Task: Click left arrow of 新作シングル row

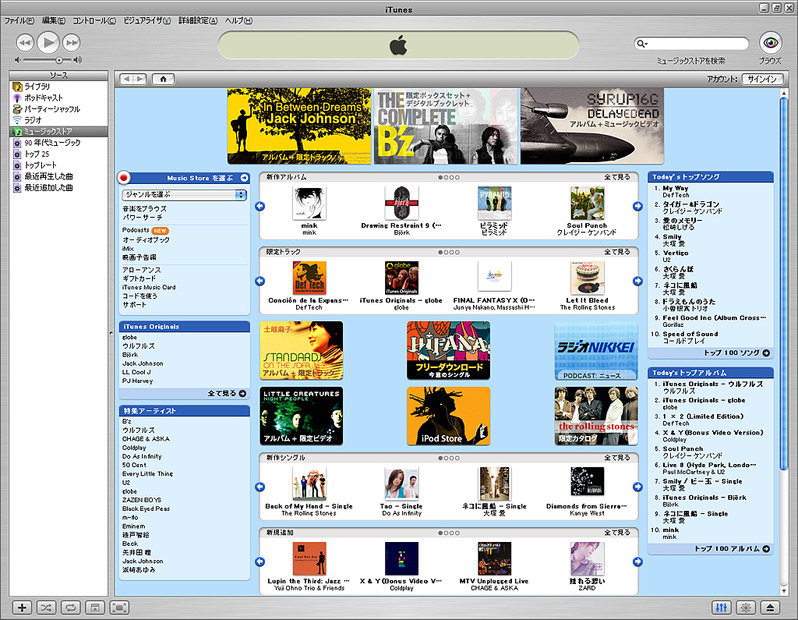Action: (x=260, y=487)
